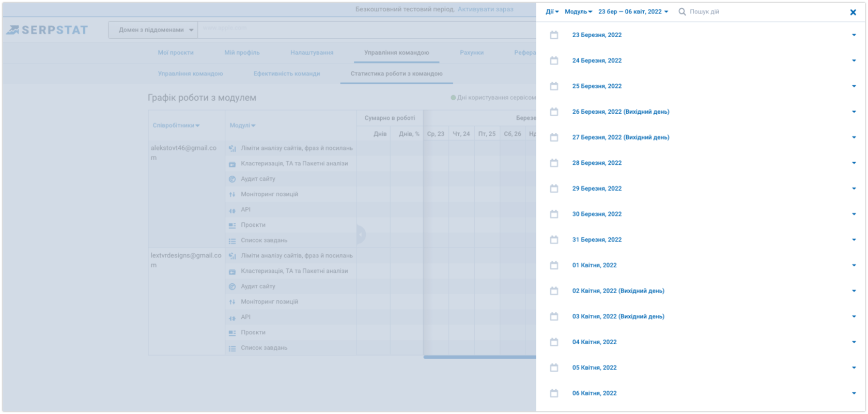The image size is (868, 414).
Task: Close the actions side panel
Action: tap(853, 12)
